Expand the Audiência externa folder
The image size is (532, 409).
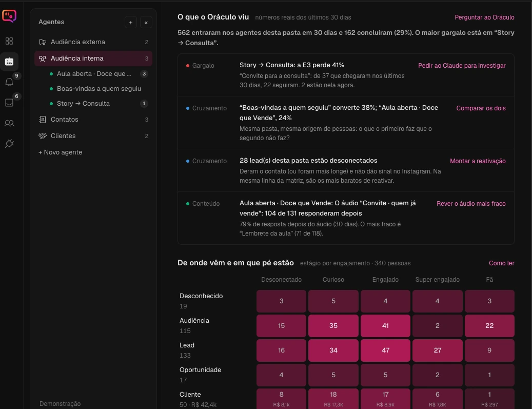pyautogui.click(x=93, y=42)
